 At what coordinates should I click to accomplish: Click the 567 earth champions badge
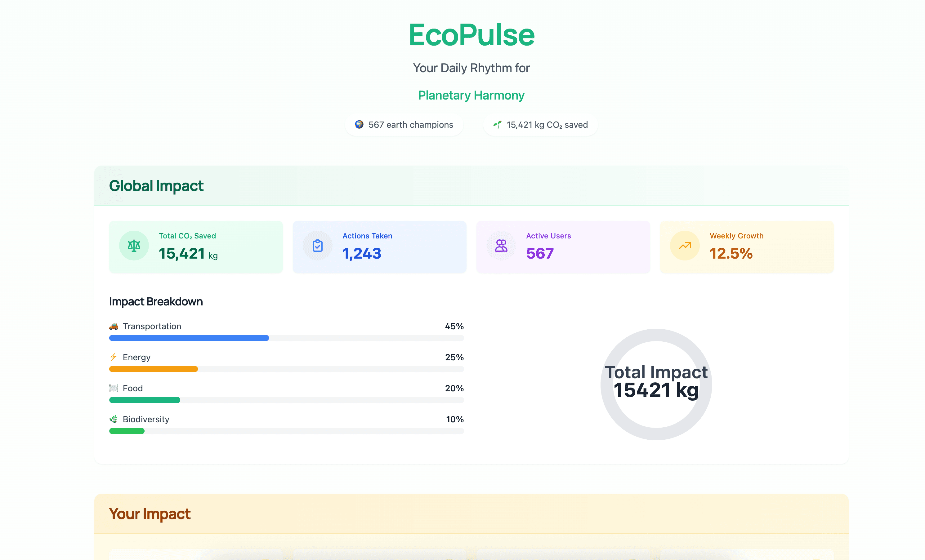coord(404,125)
